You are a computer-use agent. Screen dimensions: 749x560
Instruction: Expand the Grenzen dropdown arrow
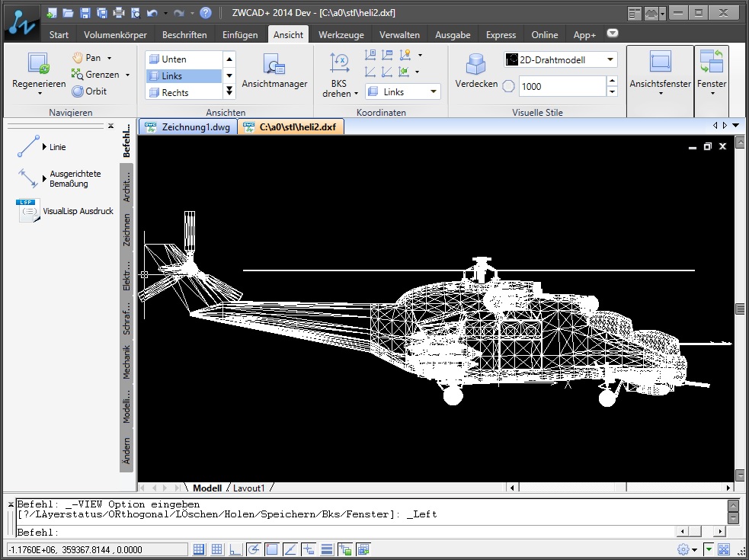(127, 75)
